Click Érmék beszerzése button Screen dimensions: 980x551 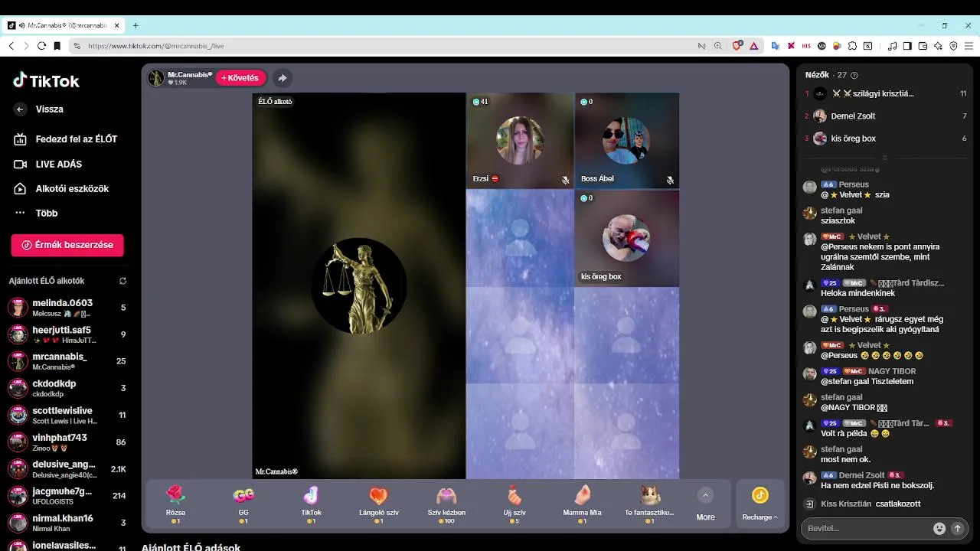coord(67,245)
